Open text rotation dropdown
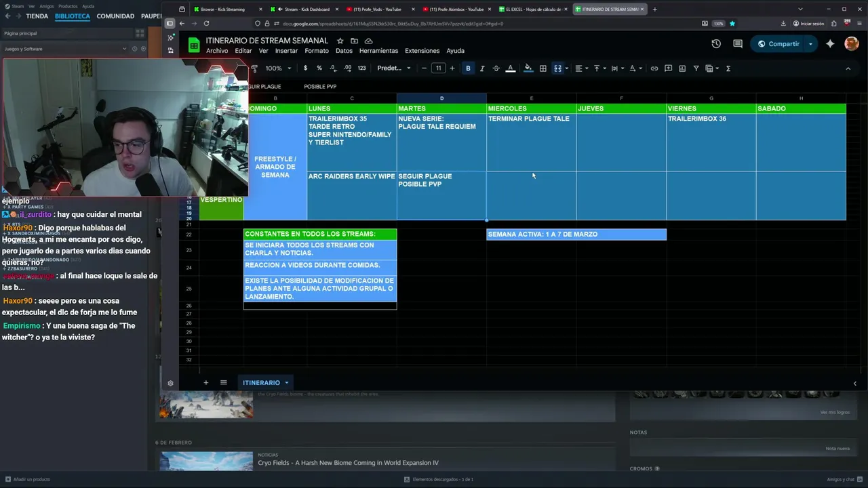This screenshot has height=488, width=868. (x=635, y=68)
